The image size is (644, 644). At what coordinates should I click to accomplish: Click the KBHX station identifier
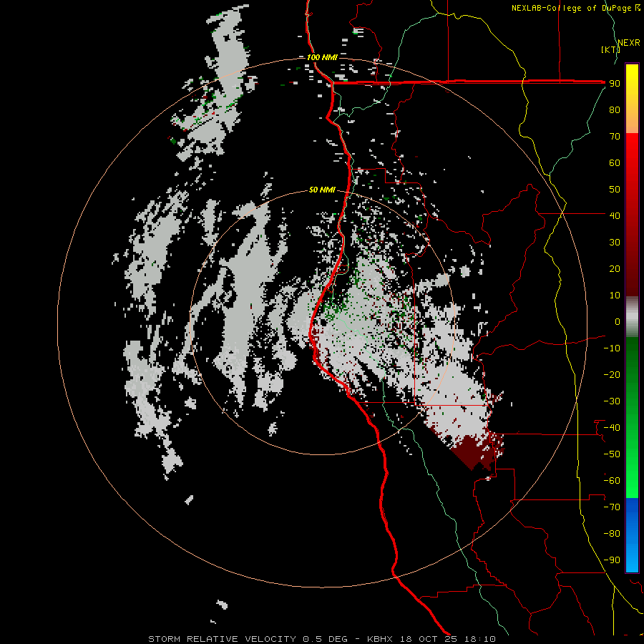point(380,639)
